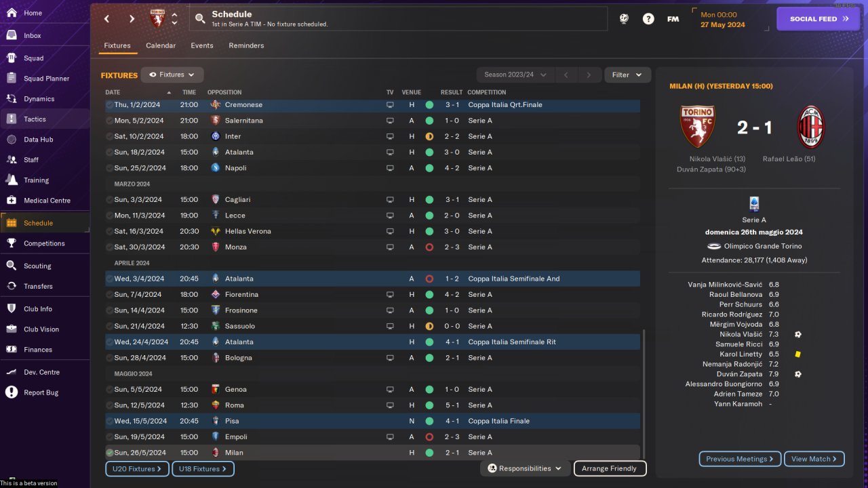This screenshot has width=868, height=488.
Task: Toggle the check mark on the Pisa row
Action: point(109,421)
